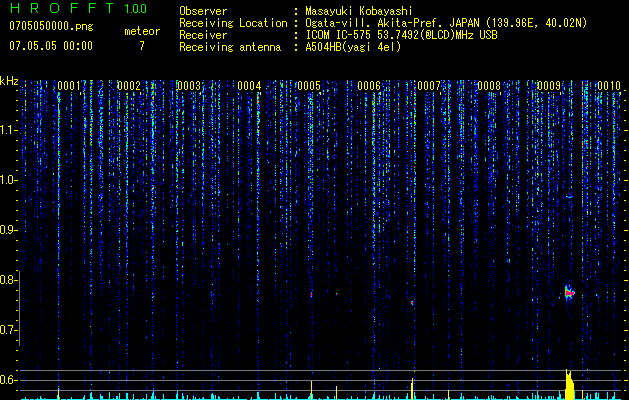Click time marker 0010
Image resolution: width=629 pixels, height=400 pixels.
coord(609,86)
